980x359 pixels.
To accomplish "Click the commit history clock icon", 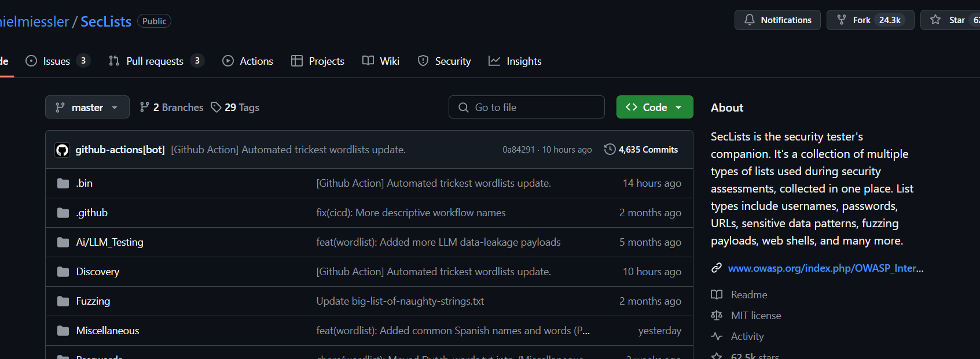I will click(610, 149).
